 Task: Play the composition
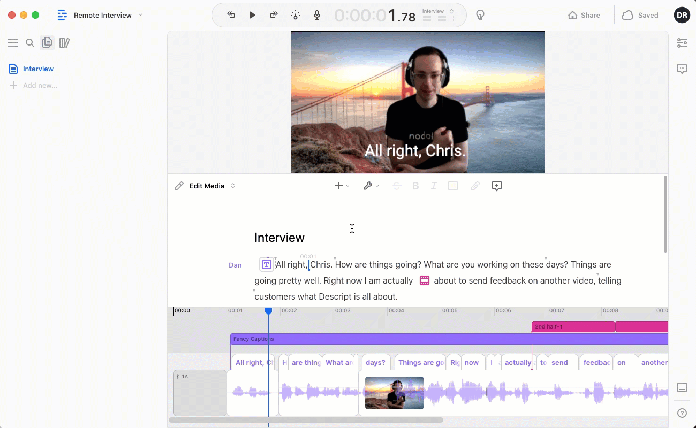point(253,15)
